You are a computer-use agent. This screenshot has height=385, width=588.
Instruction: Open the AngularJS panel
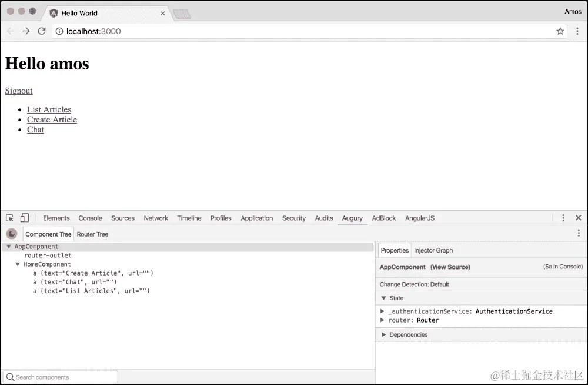pos(420,218)
